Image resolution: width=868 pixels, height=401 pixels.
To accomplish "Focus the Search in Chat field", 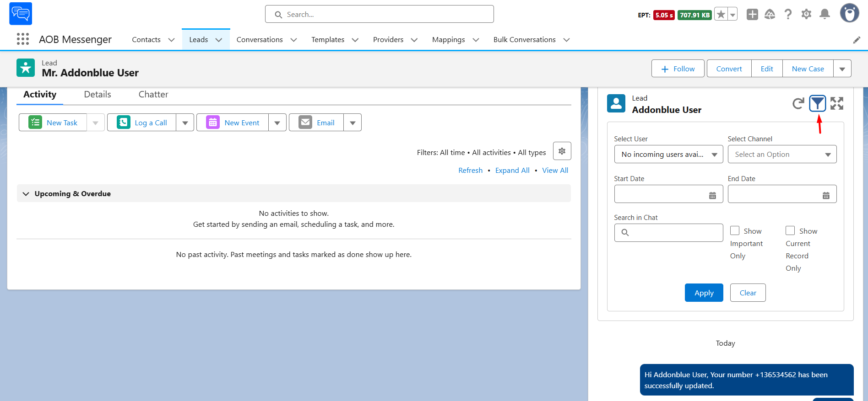I will [669, 233].
